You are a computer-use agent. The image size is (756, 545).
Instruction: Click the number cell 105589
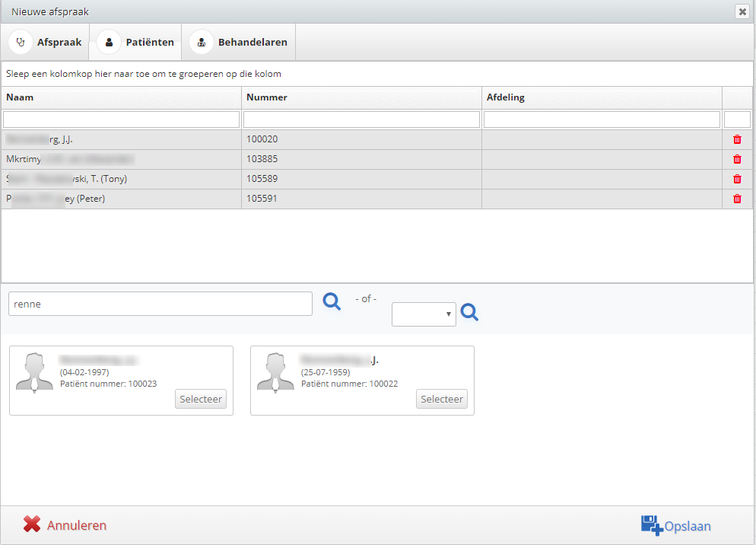[x=361, y=179]
